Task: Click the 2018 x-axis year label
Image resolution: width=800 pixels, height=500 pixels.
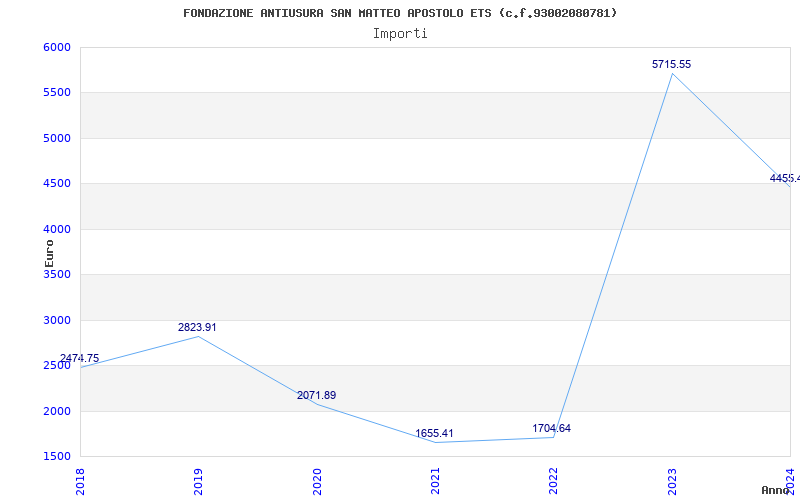Action: 81,481
